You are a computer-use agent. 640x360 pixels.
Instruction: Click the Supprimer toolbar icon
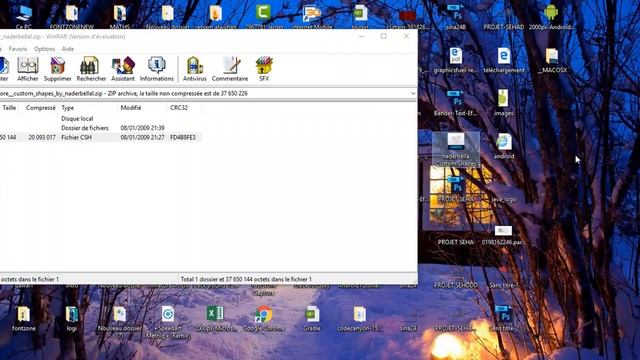58,69
